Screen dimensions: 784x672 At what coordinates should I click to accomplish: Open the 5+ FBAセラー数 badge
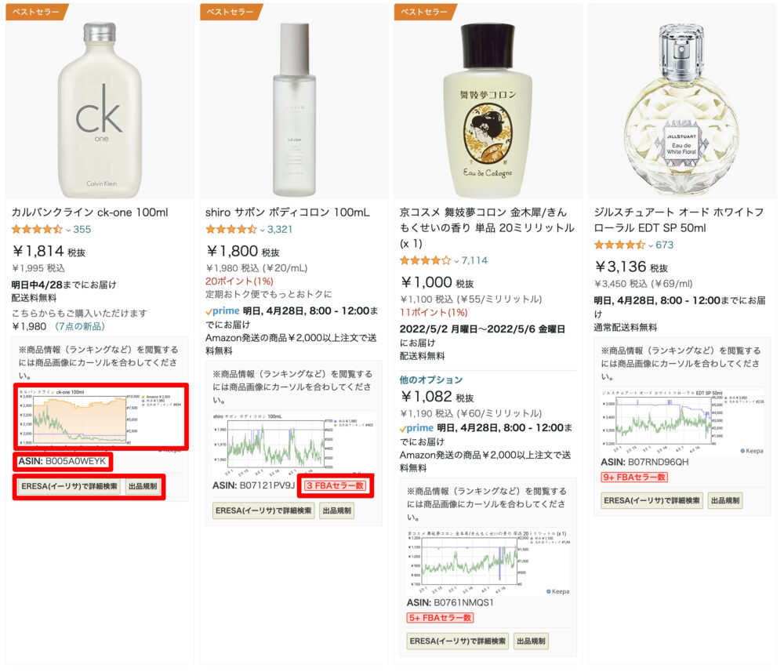(x=440, y=618)
